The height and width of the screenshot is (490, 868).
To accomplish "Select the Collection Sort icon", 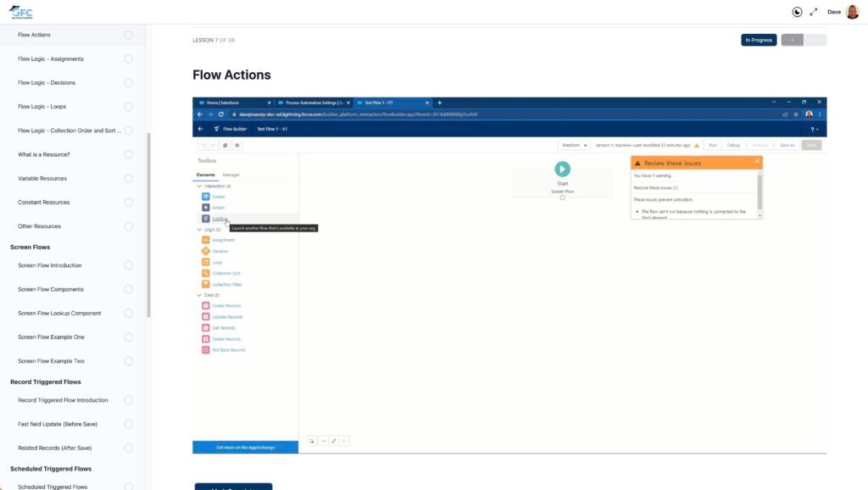I will (205, 273).
